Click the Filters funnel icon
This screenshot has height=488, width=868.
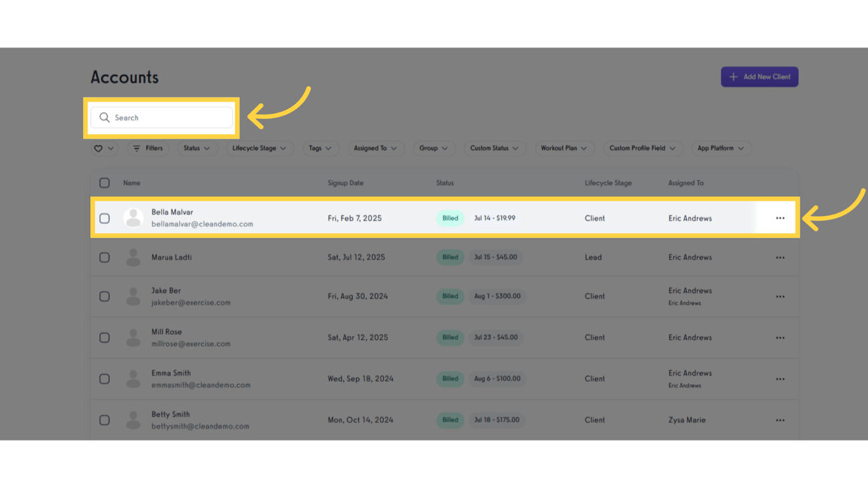pyautogui.click(x=138, y=148)
